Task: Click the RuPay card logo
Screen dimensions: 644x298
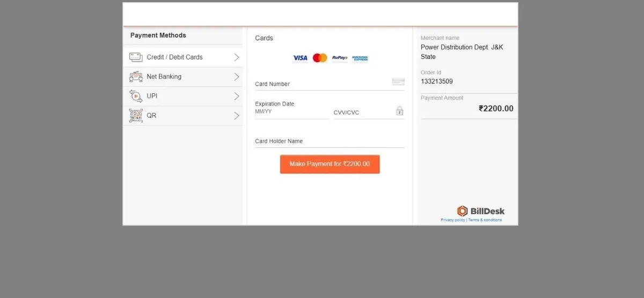Action: point(340,58)
